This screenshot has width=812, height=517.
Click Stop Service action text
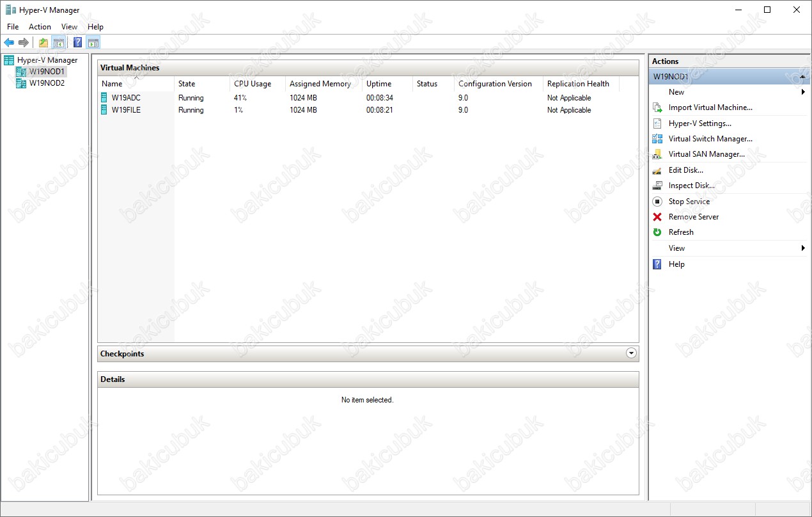pyautogui.click(x=689, y=202)
